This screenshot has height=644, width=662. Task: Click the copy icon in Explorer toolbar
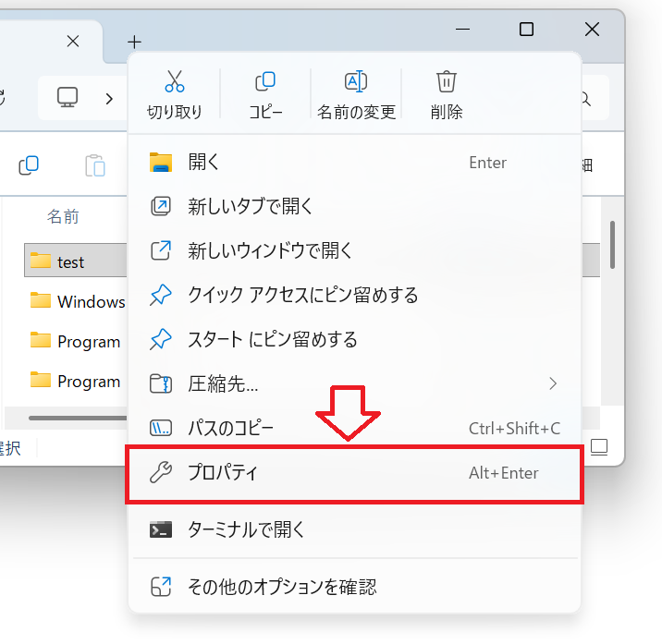tap(29, 165)
